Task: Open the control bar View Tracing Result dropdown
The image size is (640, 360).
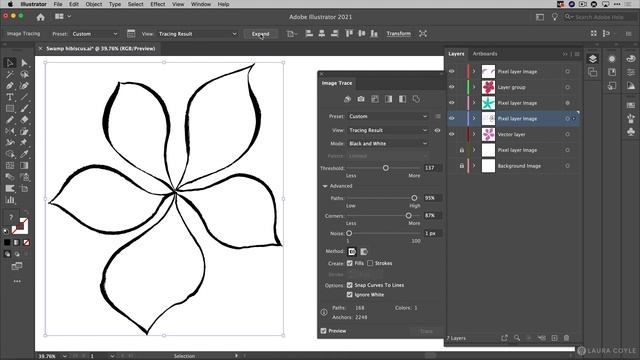Action: point(198,34)
